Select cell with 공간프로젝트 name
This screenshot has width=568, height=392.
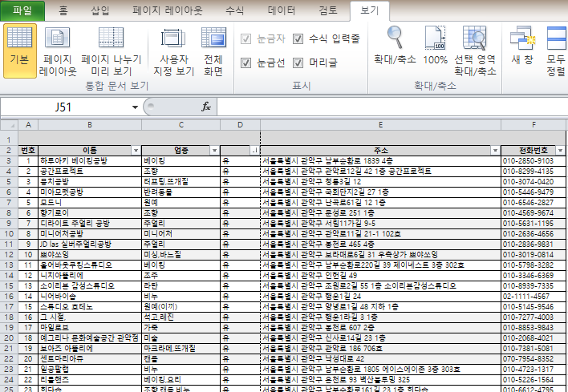tap(90, 172)
